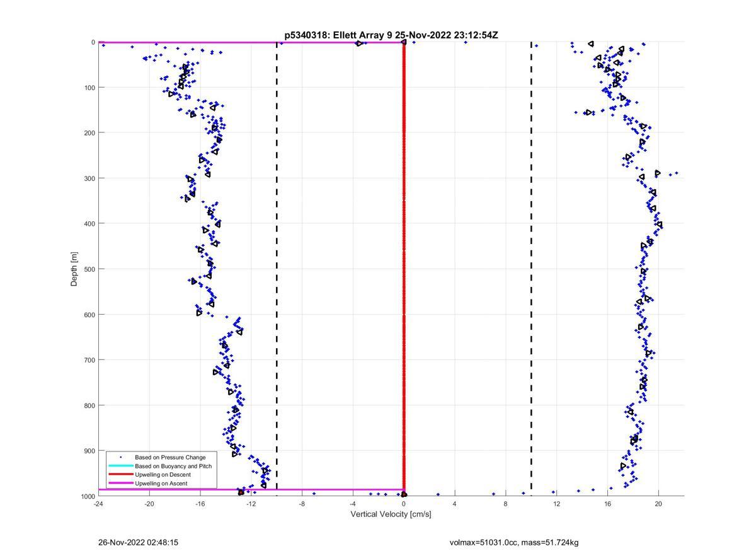Click the timestamp '26-Nov-2022 02:48:15'
756x558 pixels.
138,542
